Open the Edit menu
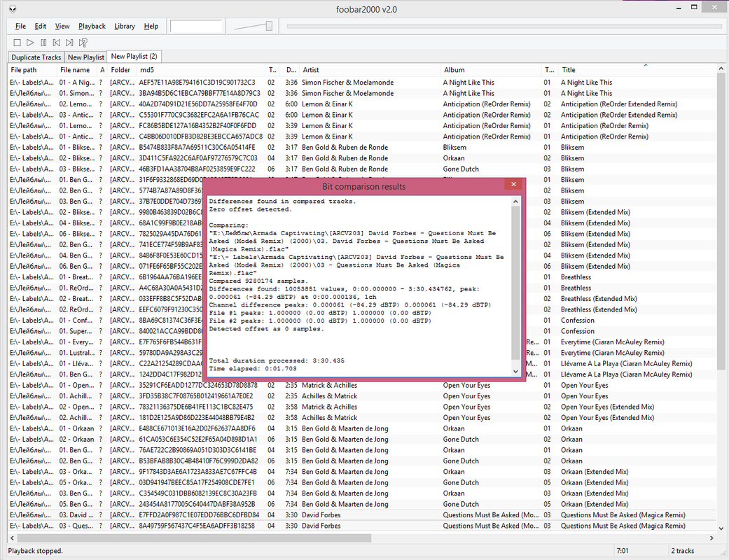The image size is (729, 560). point(41,26)
